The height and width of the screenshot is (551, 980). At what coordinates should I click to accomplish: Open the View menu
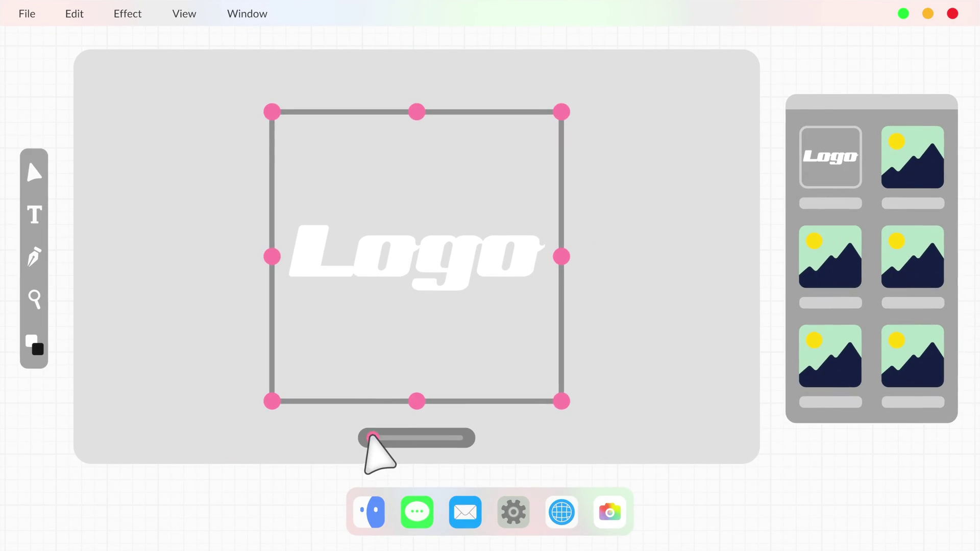pos(184,14)
